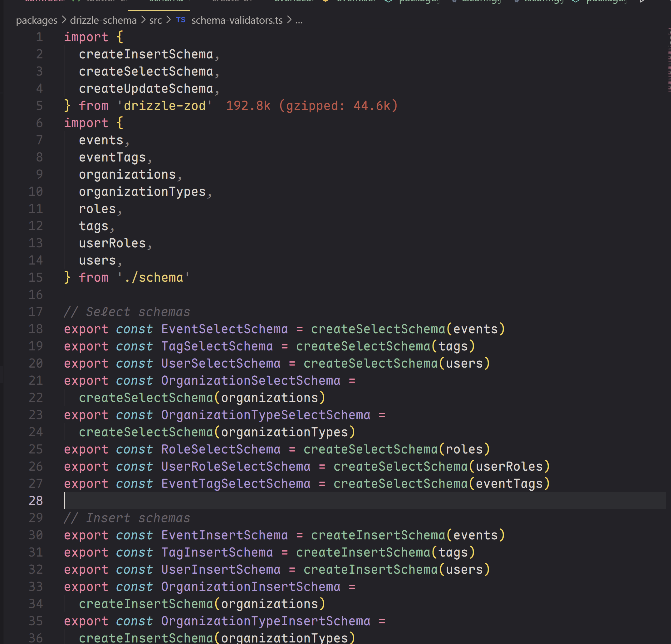Open the breadcrumb ellipsis symbol list
Image resolution: width=671 pixels, height=644 pixels.
click(299, 21)
